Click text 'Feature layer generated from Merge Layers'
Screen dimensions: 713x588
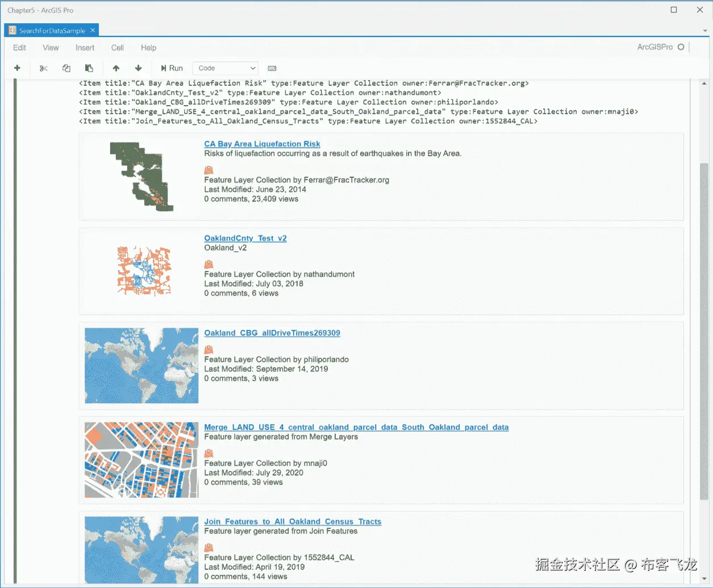click(281, 437)
